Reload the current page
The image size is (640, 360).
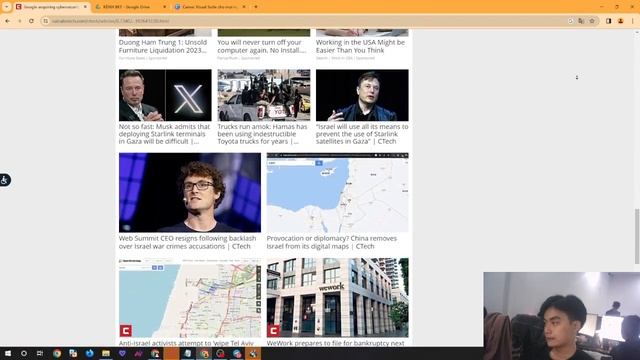[31, 21]
